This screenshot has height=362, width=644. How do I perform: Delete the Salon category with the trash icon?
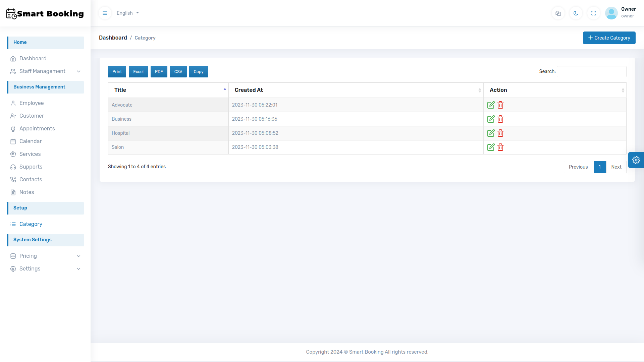pos(500,147)
